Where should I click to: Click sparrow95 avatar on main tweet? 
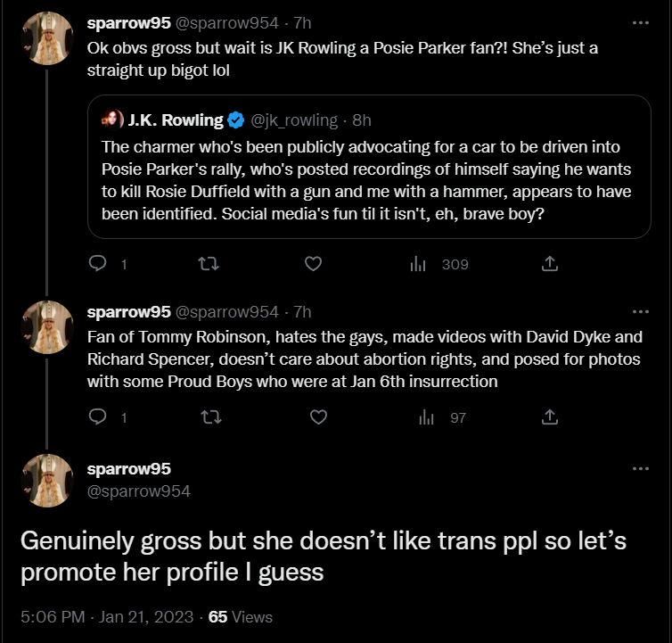[x=47, y=481]
